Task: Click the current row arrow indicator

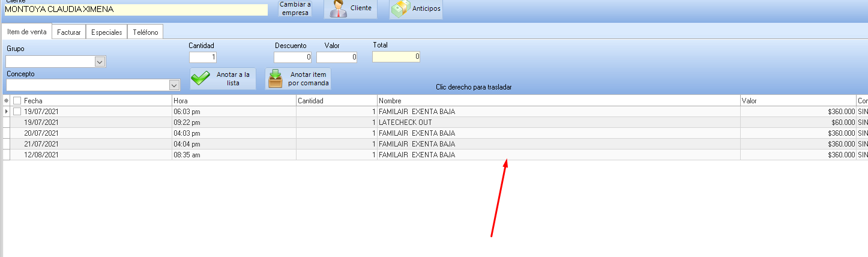Action: (x=7, y=112)
